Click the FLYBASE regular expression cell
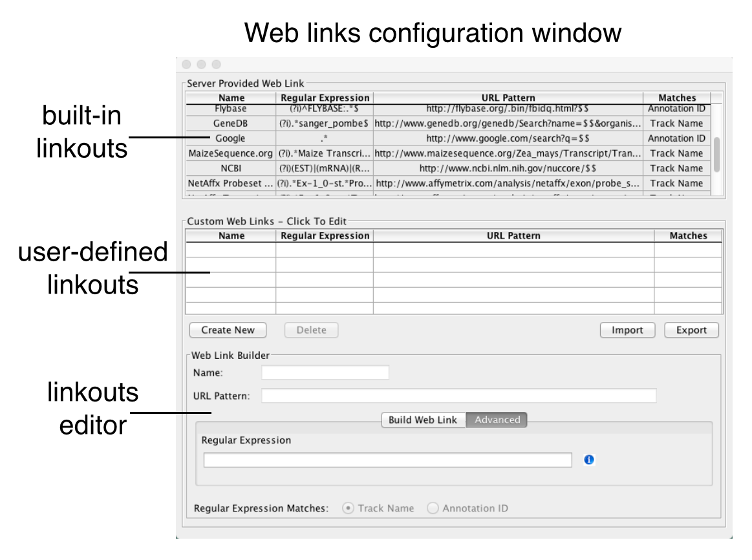 tap(325, 110)
